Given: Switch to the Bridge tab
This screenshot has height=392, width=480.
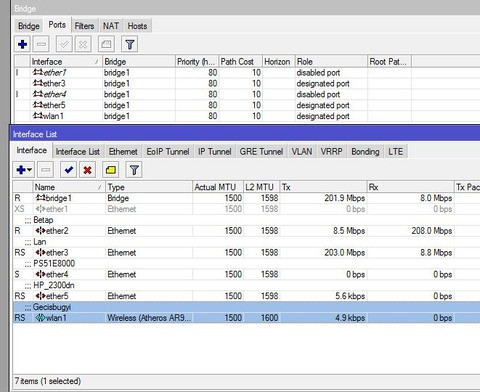Looking at the screenshot, I should point(29,26).
